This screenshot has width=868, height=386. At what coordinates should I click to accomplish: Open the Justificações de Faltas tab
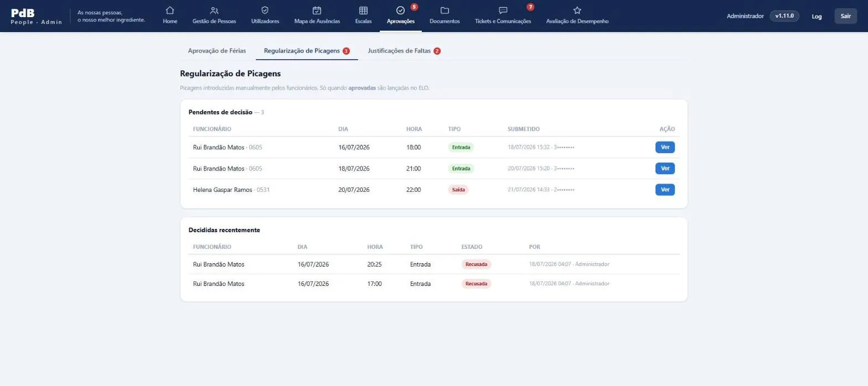[x=404, y=51]
